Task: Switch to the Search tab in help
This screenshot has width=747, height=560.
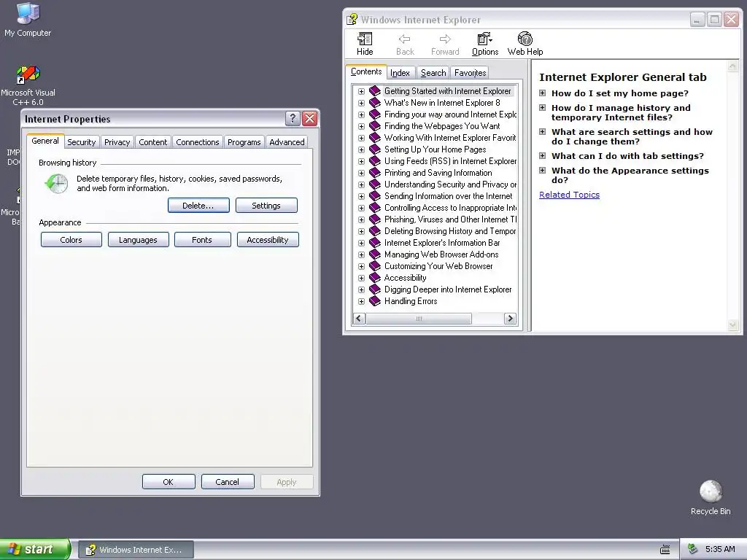Action: pyautogui.click(x=433, y=73)
